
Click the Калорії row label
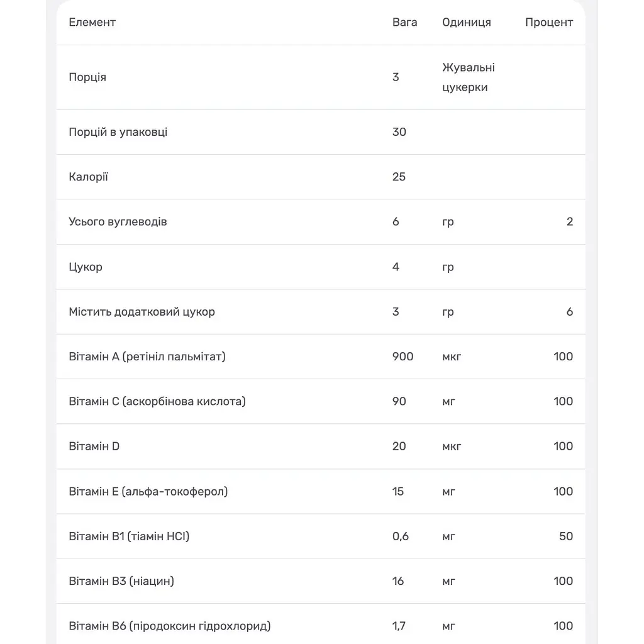[x=88, y=177]
